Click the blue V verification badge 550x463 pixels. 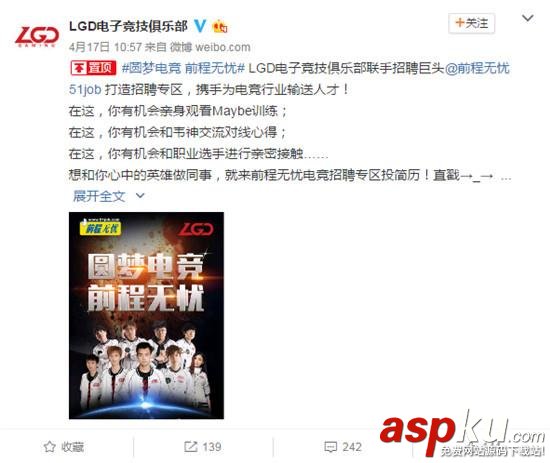200,26
